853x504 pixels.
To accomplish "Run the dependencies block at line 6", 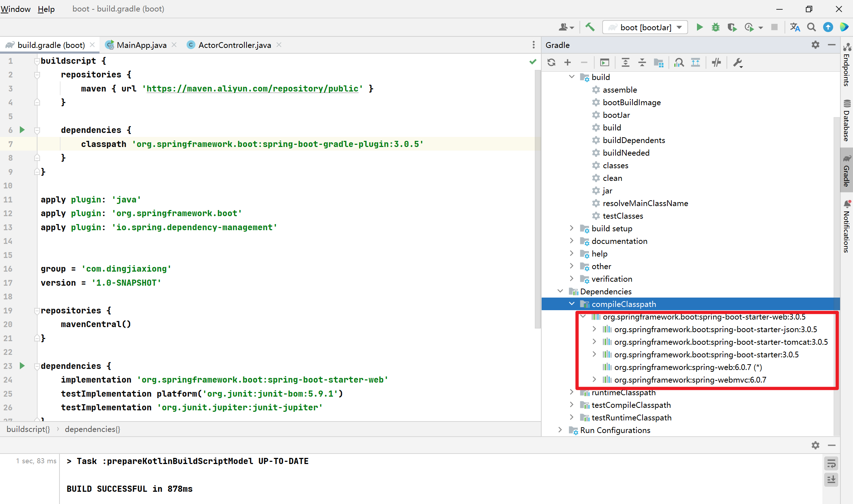I will pyautogui.click(x=22, y=130).
